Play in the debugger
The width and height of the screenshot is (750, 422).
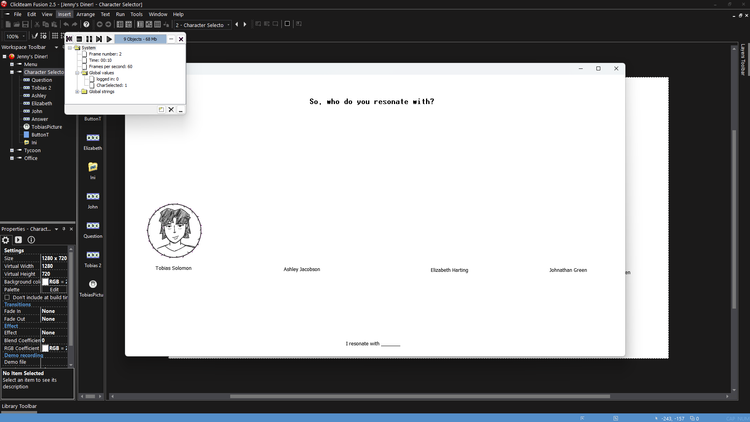point(109,39)
